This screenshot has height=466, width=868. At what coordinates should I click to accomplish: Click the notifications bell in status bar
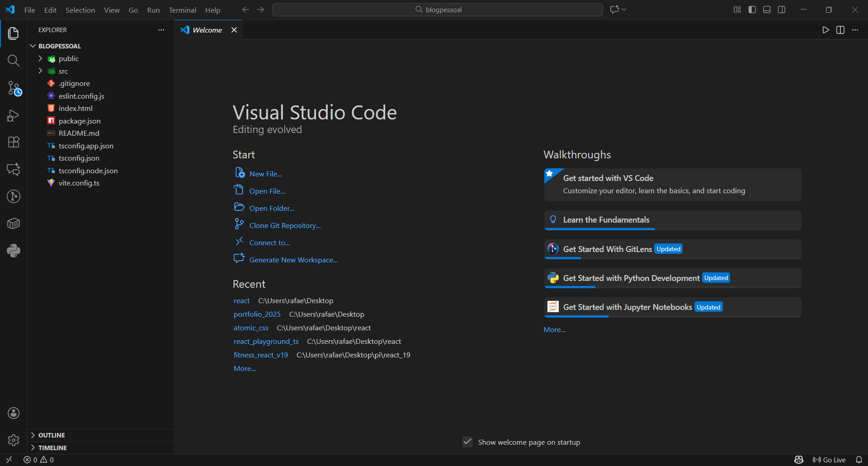point(859,460)
